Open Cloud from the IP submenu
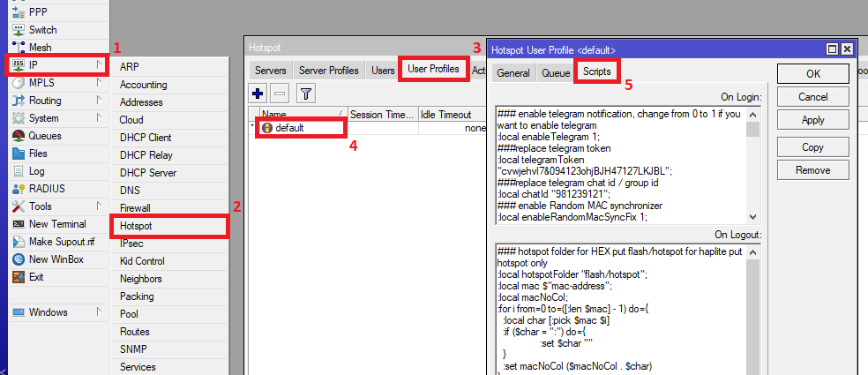The width and height of the screenshot is (868, 375). coord(169,120)
